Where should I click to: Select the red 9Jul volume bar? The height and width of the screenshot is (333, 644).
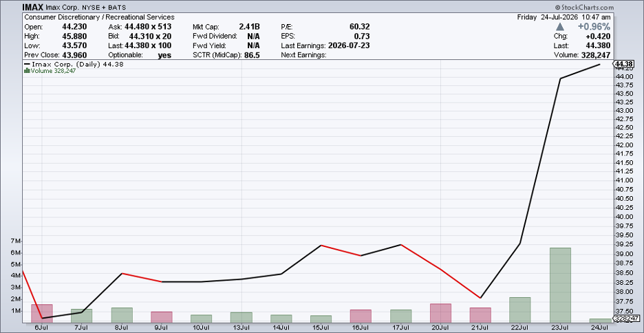pyautogui.click(x=162, y=317)
